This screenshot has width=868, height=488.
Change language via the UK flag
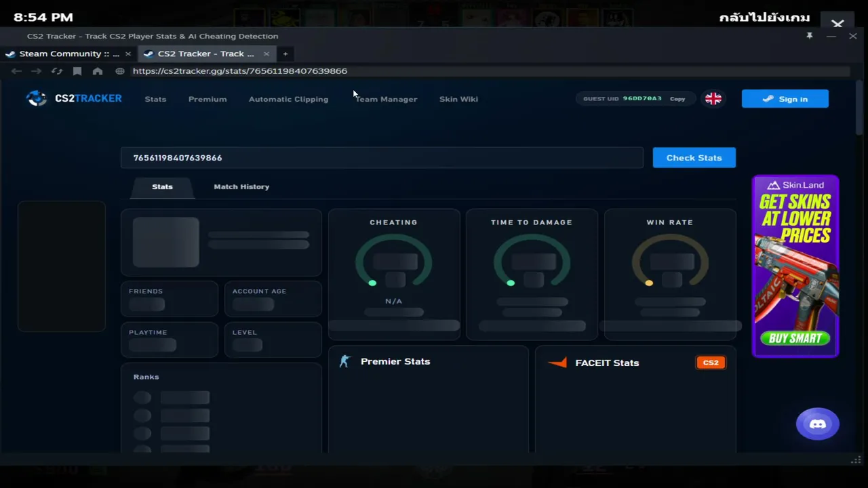pos(713,99)
